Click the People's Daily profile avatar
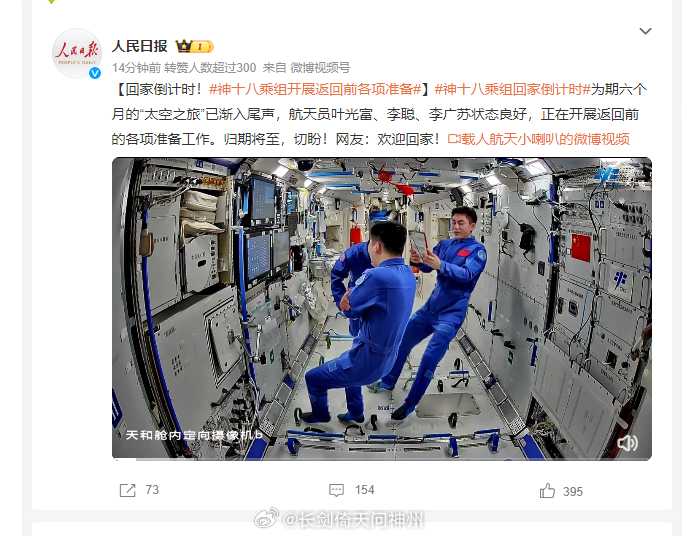Viewport: 682px width, 536px height. click(77, 53)
